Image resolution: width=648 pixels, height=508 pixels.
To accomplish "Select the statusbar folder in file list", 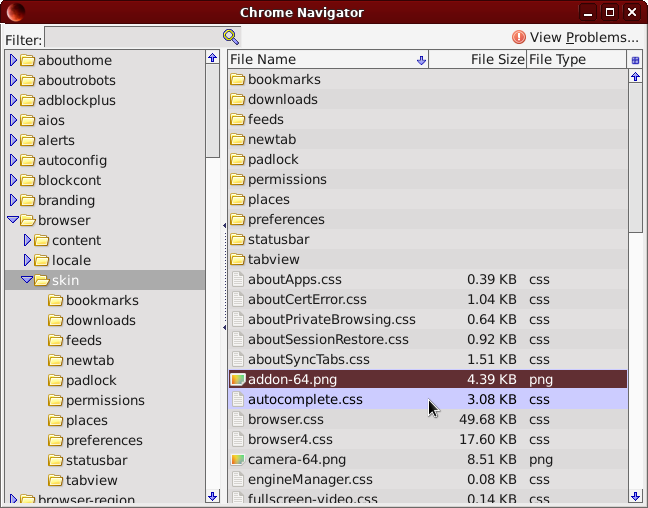I will [x=428, y=239].
